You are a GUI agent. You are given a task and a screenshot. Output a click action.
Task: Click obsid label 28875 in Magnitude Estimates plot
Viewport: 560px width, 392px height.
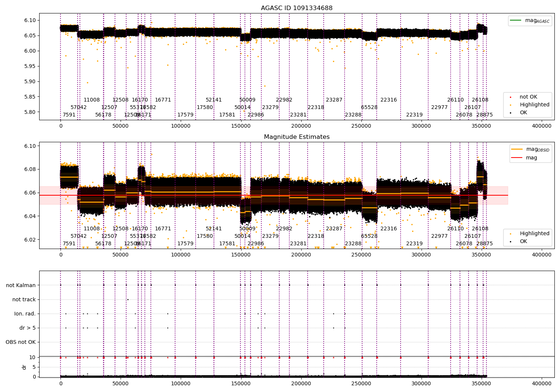[x=484, y=243]
